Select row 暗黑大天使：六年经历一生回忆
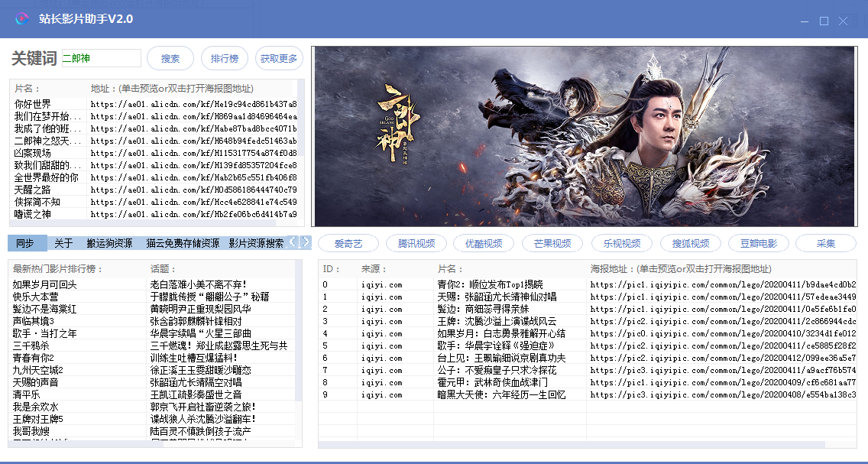The image size is (868, 464). click(588, 394)
